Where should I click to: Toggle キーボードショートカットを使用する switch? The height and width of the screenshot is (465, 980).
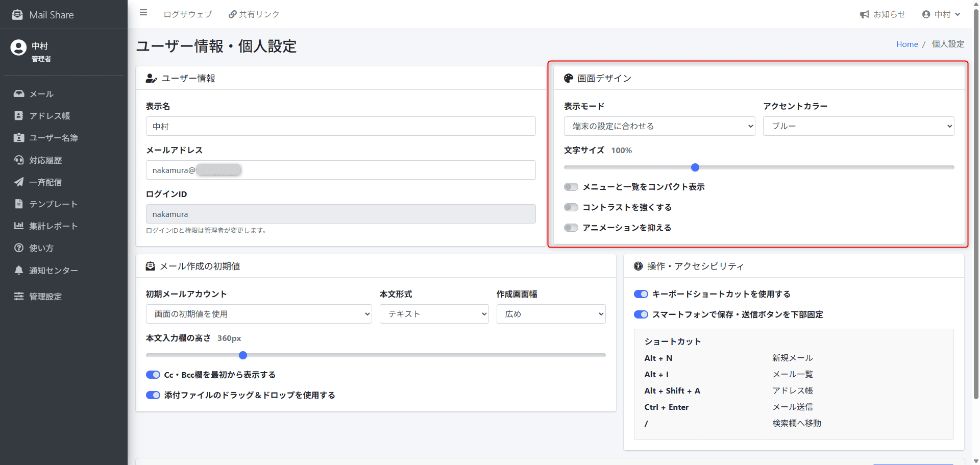coord(641,294)
